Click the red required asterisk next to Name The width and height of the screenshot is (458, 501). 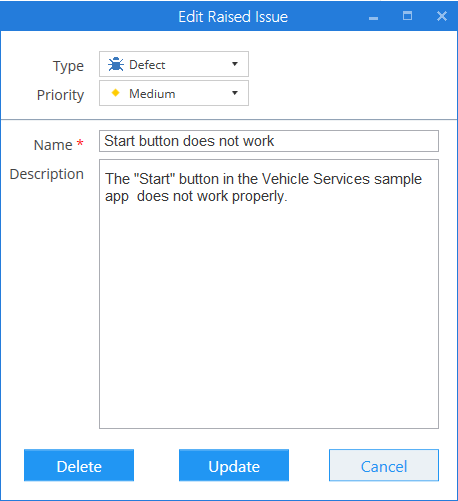pyautogui.click(x=80, y=143)
